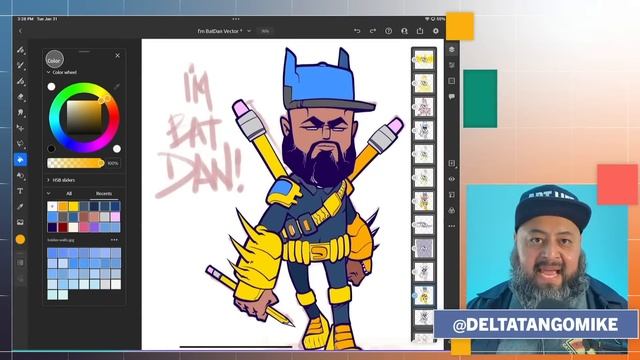
Task: Select the Text tool
Action: coord(20,191)
